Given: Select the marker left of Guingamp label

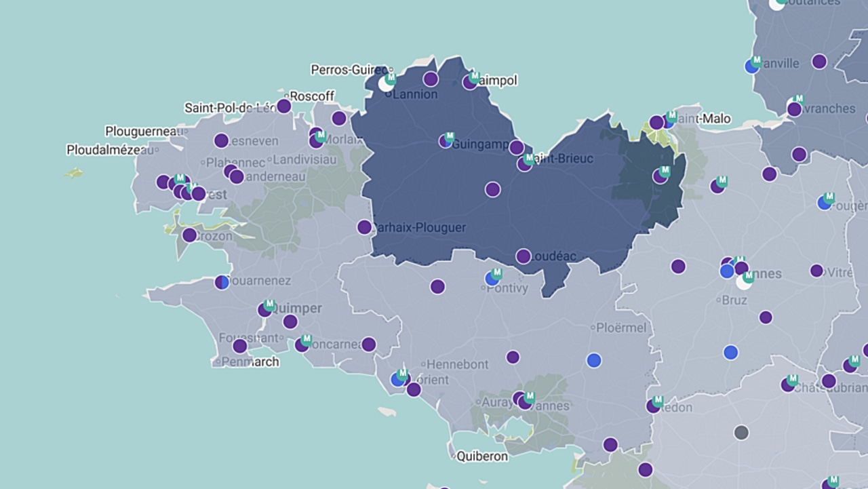Looking at the screenshot, I should pos(445,141).
